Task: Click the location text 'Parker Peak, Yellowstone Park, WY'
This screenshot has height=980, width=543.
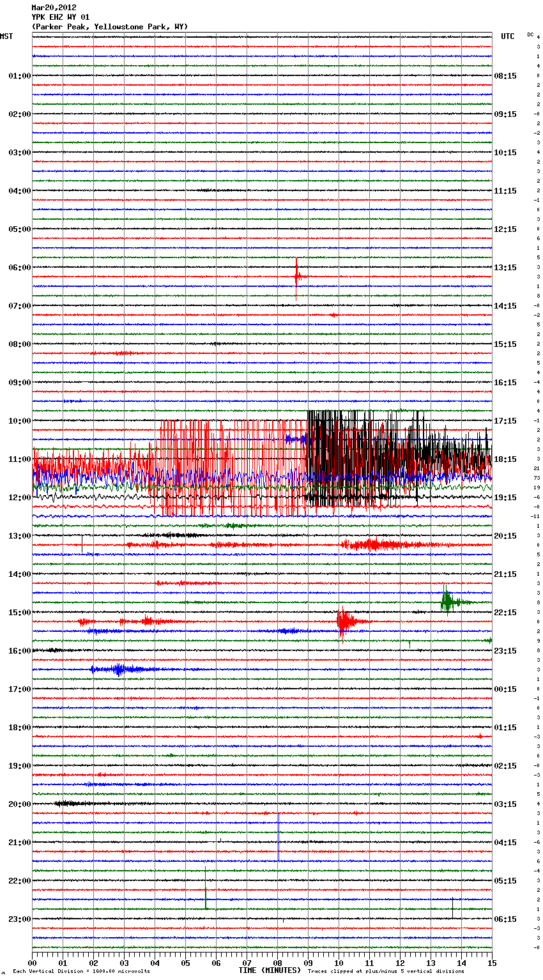Action: tap(109, 27)
